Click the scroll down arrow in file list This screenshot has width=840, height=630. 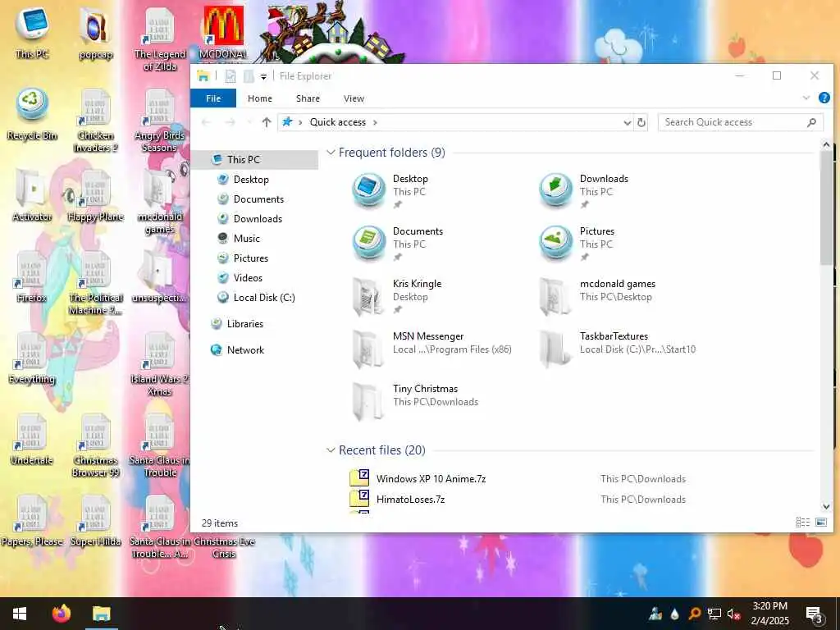pyautogui.click(x=825, y=507)
